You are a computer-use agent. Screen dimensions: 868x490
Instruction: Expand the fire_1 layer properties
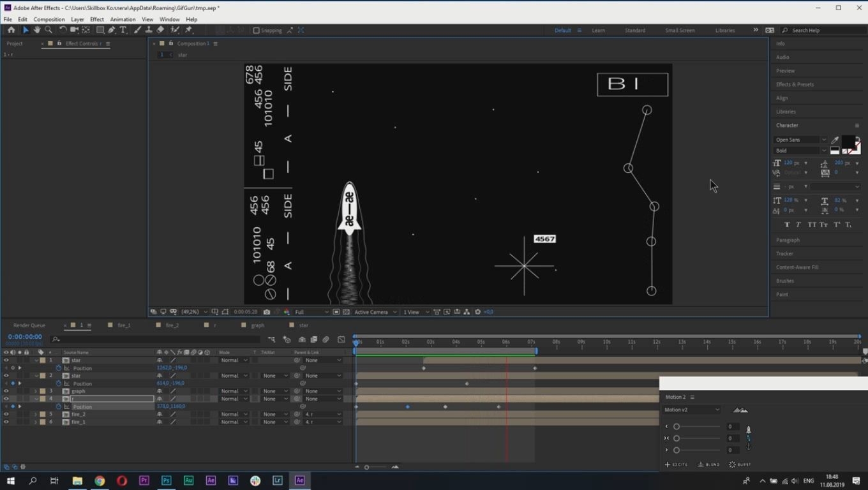[36, 422]
